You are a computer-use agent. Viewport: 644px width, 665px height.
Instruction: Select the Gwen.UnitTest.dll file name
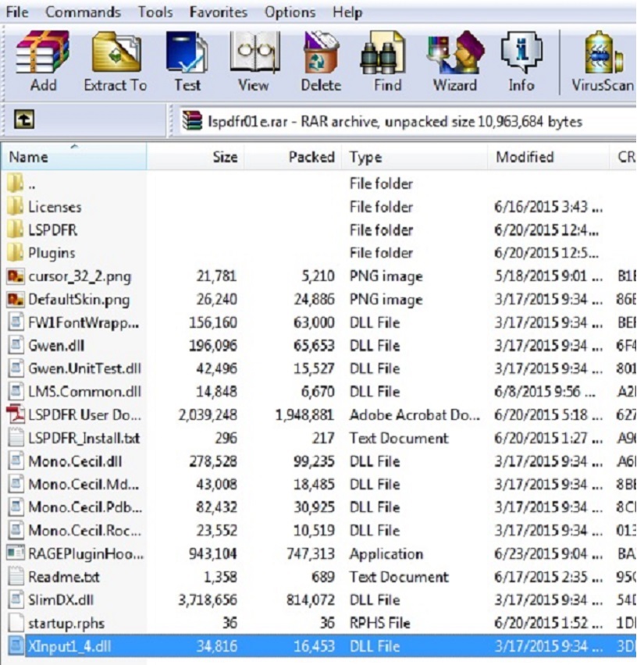click(x=84, y=368)
